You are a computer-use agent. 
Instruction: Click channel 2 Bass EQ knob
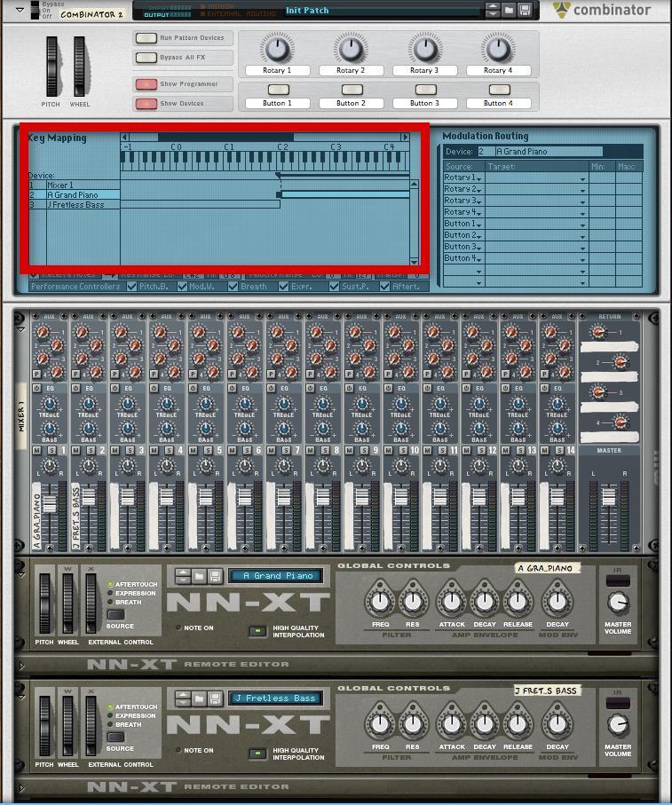88,428
